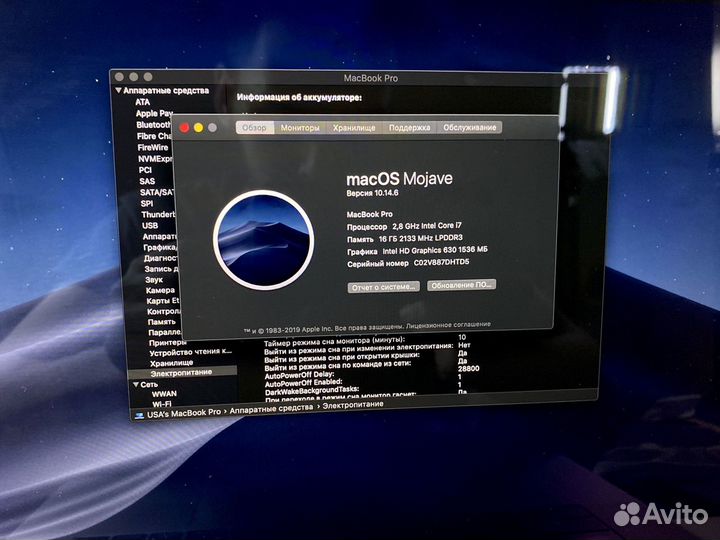This screenshot has width=720, height=540.
Task: Click the Обновление ПО button
Action: pos(461,285)
